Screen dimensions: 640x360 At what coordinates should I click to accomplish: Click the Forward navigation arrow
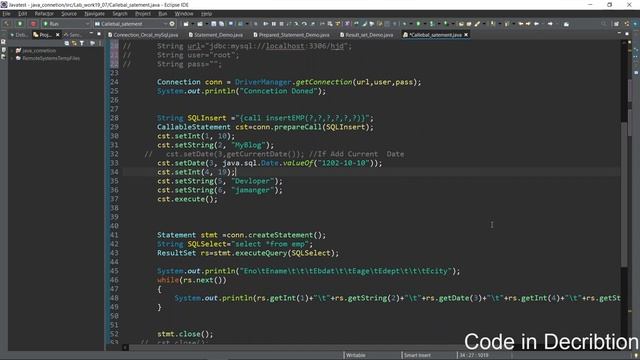click(x=550, y=24)
